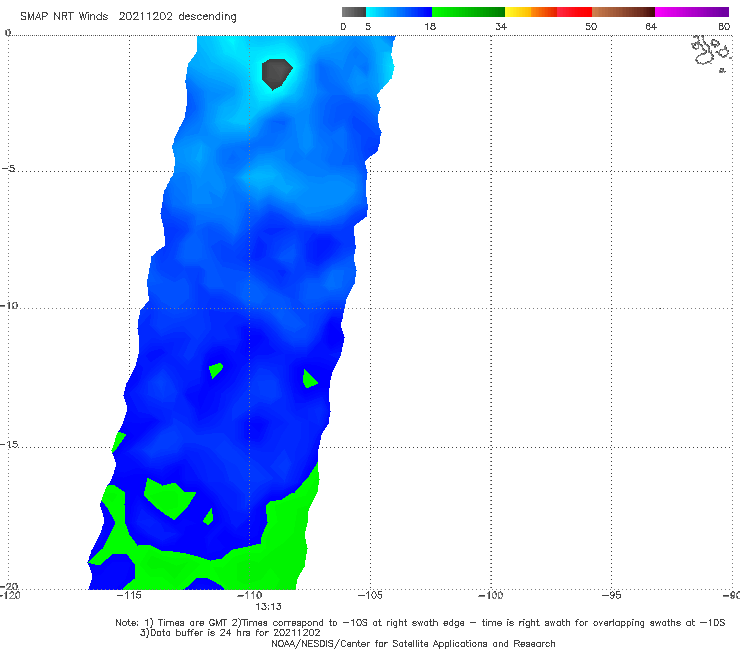Click the green segment of the color bar
The height and width of the screenshot is (650, 740).
pyautogui.click(x=468, y=12)
